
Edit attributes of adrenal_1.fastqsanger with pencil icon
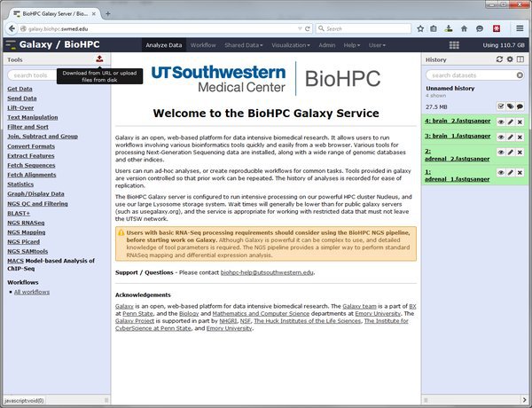click(x=511, y=172)
